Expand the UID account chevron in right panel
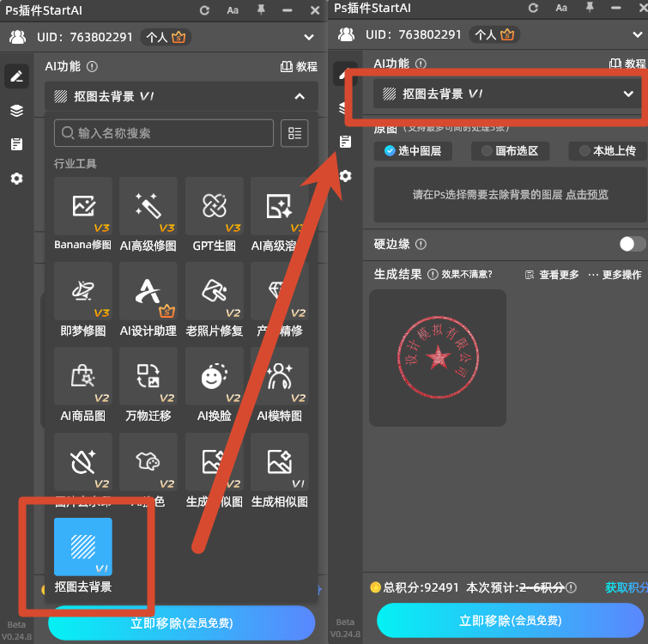 click(x=638, y=34)
